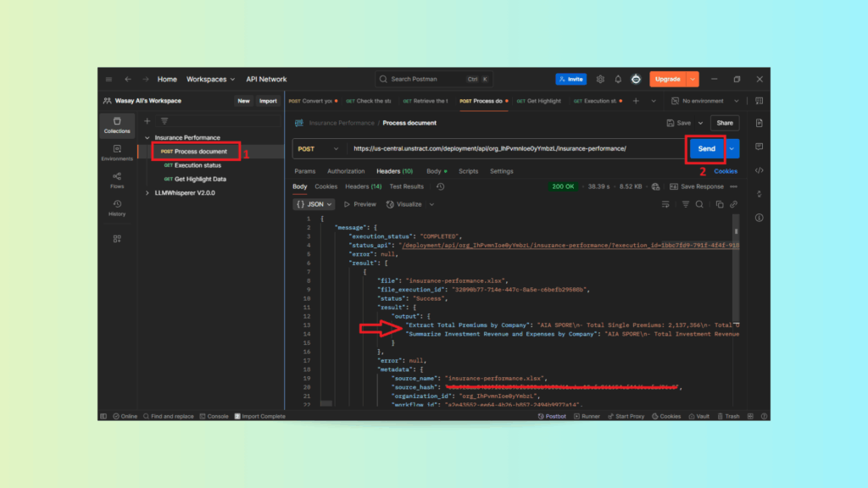Filter the response body
Viewport: 868px width, 488px height.
coord(685,204)
